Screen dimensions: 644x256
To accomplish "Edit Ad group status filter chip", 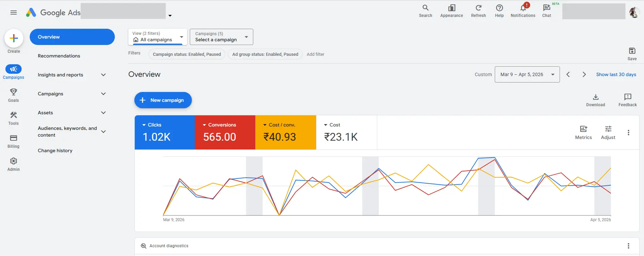I will [x=265, y=54].
